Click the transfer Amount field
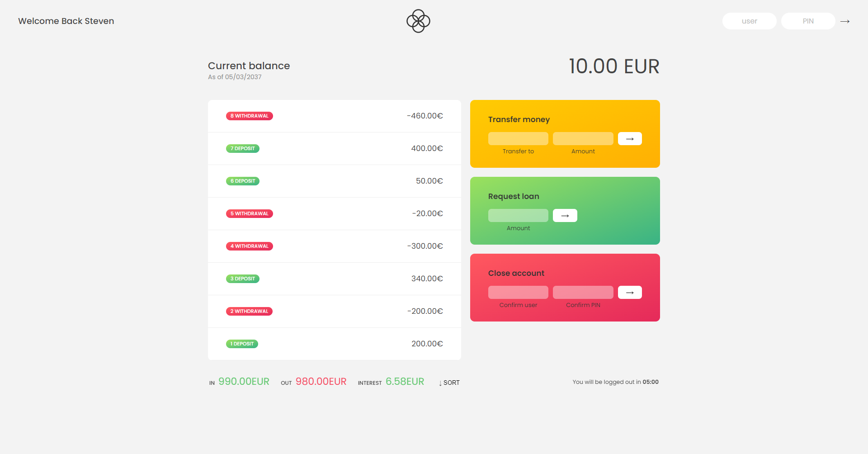868x454 pixels. click(583, 138)
